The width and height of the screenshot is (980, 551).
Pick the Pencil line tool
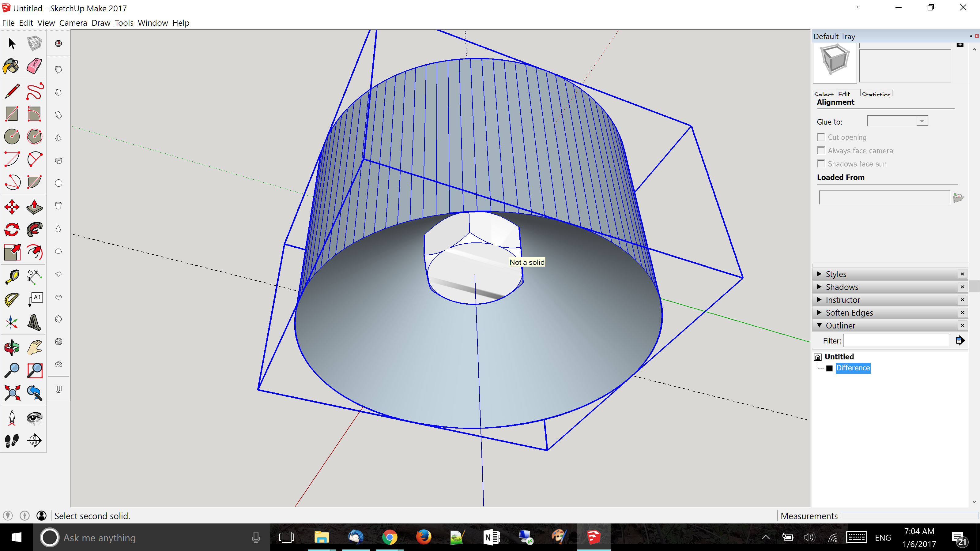coord(11,91)
